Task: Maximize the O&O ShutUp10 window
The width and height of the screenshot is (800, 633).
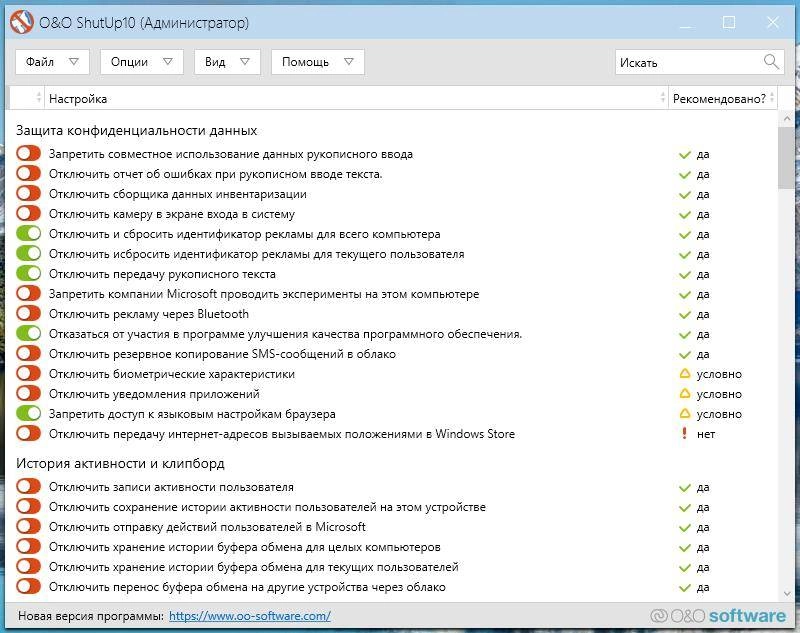Action: [729, 23]
